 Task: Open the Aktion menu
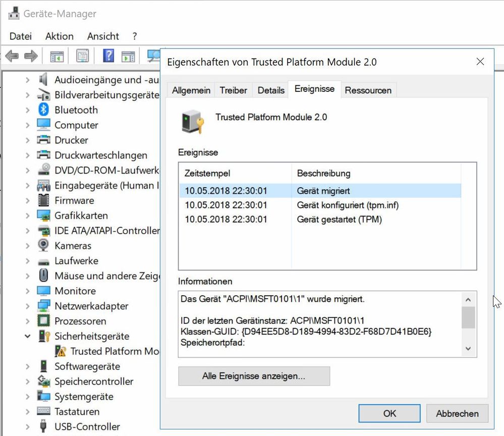pos(59,36)
